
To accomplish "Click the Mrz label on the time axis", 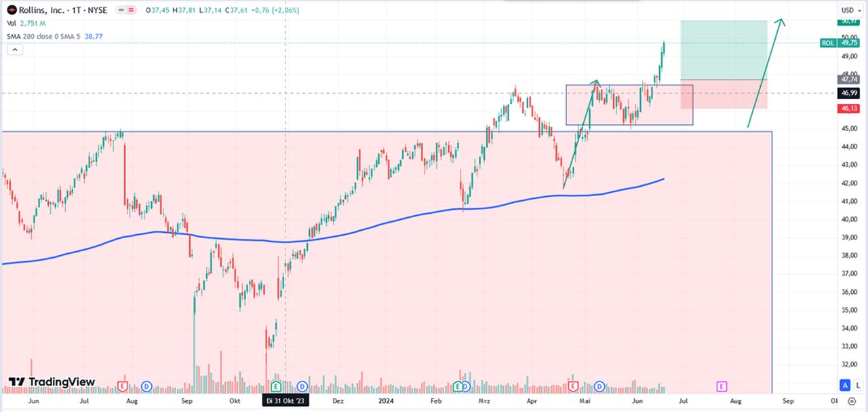I will (485, 401).
